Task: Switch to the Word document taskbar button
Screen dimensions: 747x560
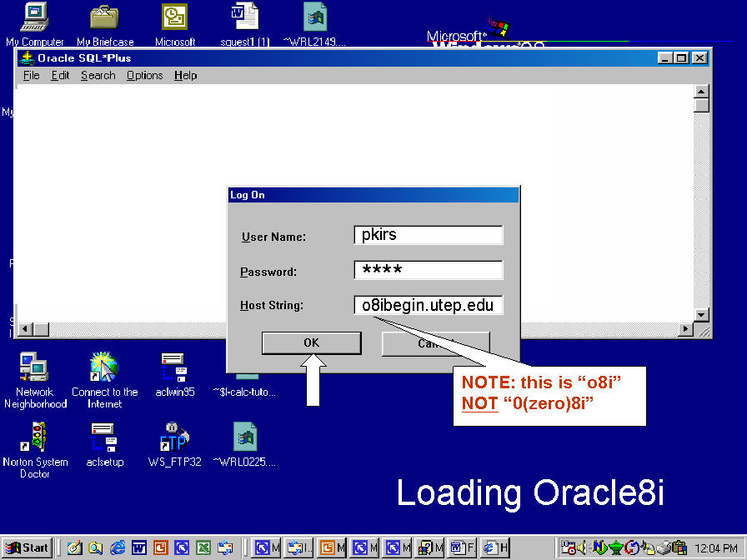Action: click(463, 547)
